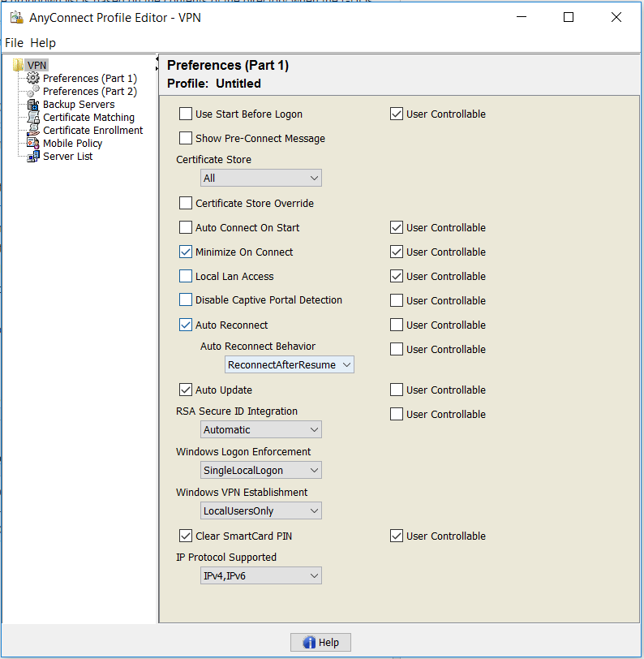The height and width of the screenshot is (659, 644).
Task: Open Backup Servers page
Action: pos(79,104)
